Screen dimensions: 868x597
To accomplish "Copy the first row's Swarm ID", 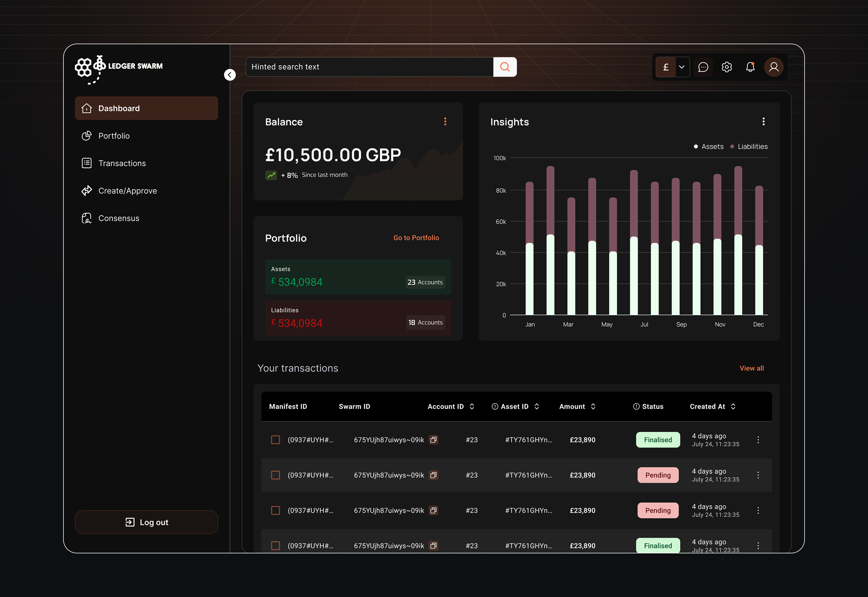I will 433,439.
